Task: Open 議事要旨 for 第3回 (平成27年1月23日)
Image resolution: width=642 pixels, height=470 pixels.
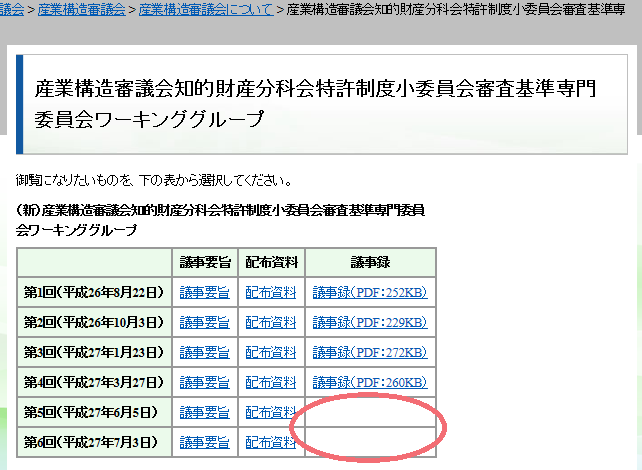Action: pyautogui.click(x=205, y=353)
